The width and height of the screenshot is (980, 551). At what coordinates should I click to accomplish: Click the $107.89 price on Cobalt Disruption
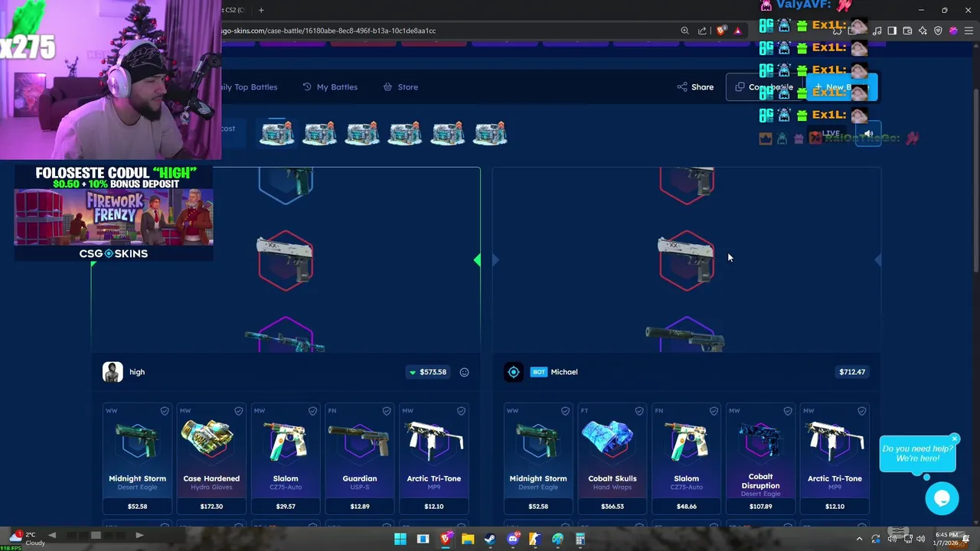pos(760,507)
